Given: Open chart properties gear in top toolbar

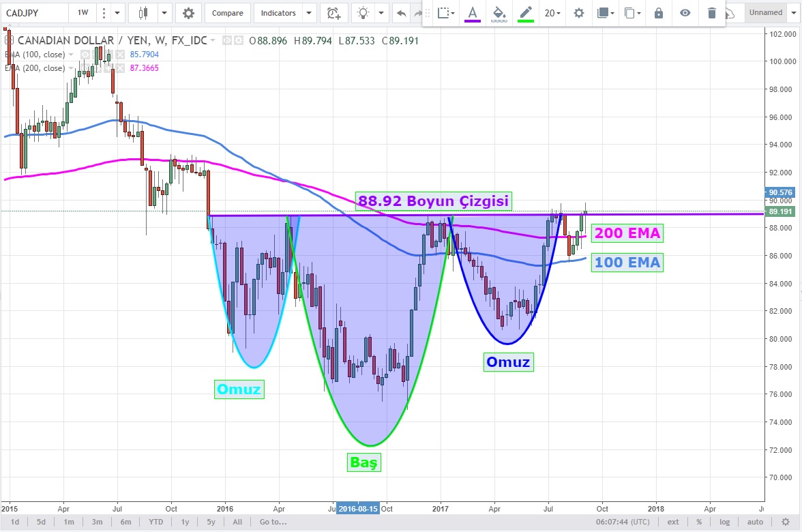Looking at the screenshot, I should pyautogui.click(x=188, y=13).
